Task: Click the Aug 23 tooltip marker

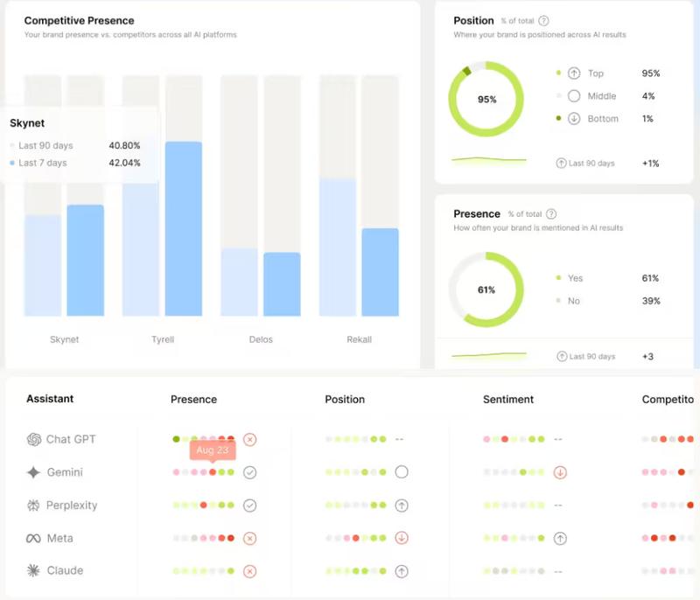Action: pos(213,450)
